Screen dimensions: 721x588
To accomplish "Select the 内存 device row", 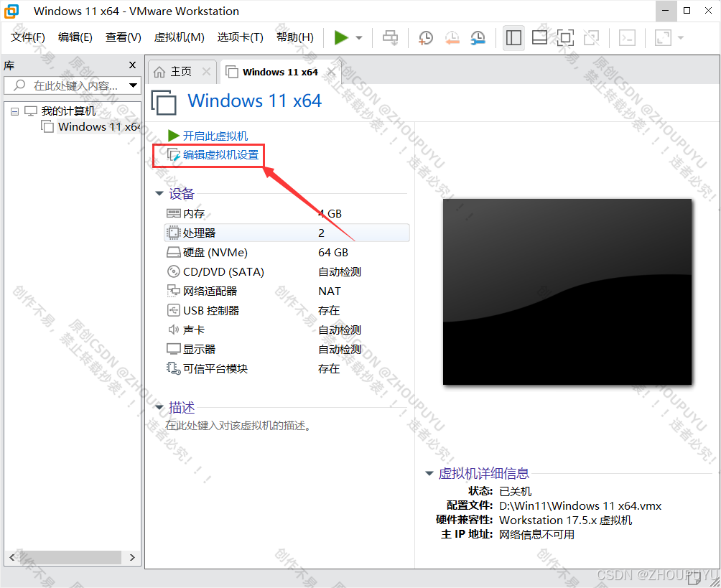I will [x=287, y=214].
